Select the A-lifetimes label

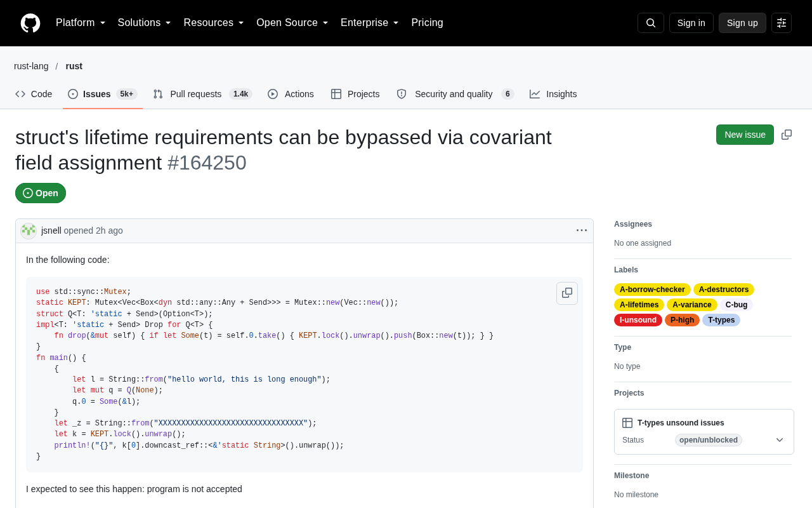click(x=639, y=305)
